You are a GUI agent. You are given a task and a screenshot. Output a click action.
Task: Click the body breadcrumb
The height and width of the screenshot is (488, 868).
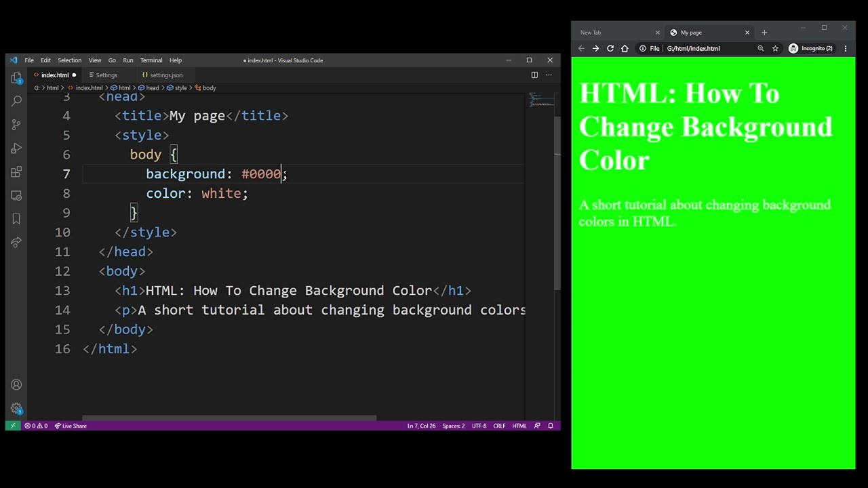[205, 88]
